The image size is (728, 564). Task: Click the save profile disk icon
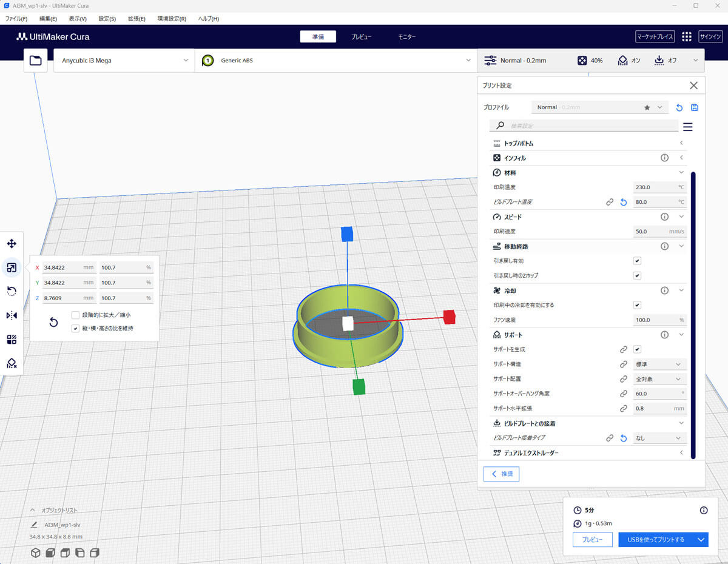click(695, 107)
